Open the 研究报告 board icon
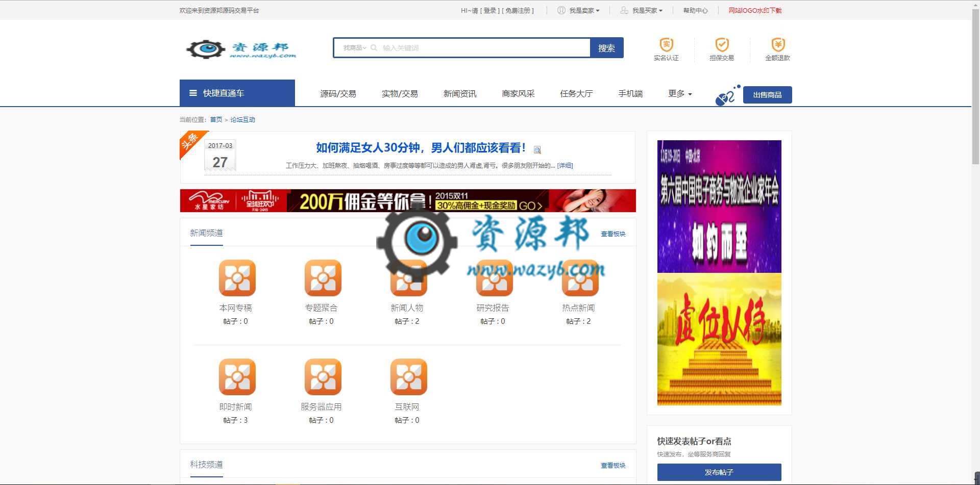Image resolution: width=980 pixels, height=485 pixels. (495, 278)
